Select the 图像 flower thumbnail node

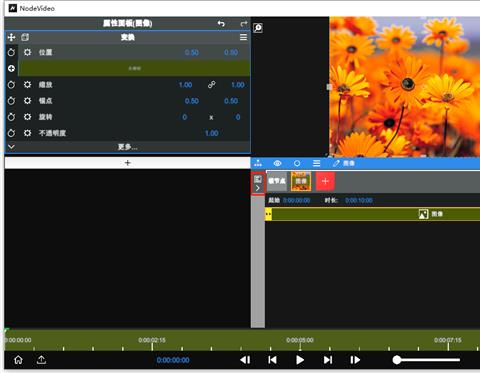(x=301, y=181)
